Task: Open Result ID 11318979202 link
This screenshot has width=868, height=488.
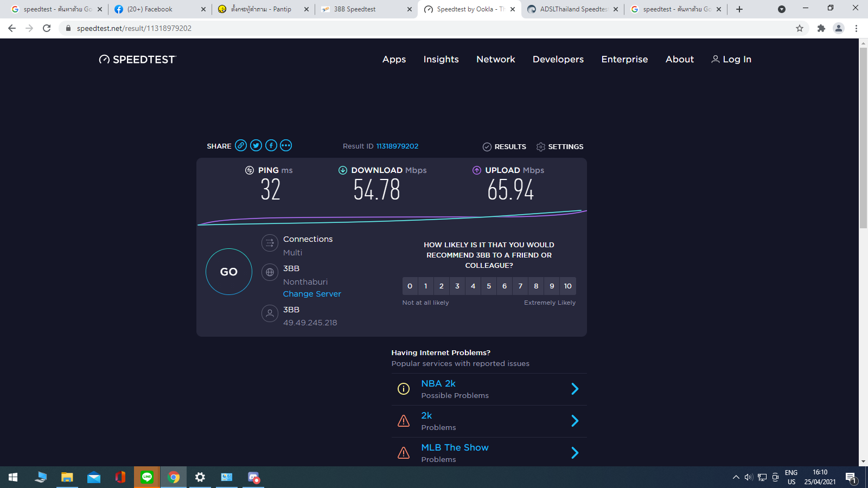Action: point(397,146)
